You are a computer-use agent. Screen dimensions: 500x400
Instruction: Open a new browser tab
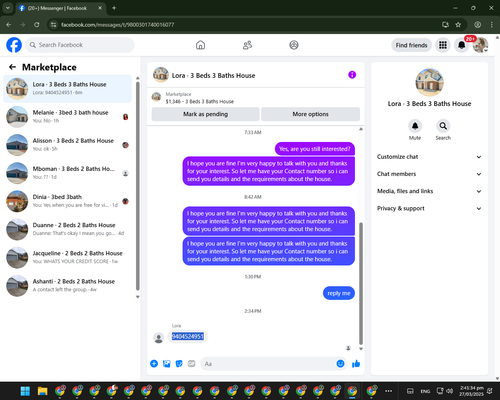114,8
